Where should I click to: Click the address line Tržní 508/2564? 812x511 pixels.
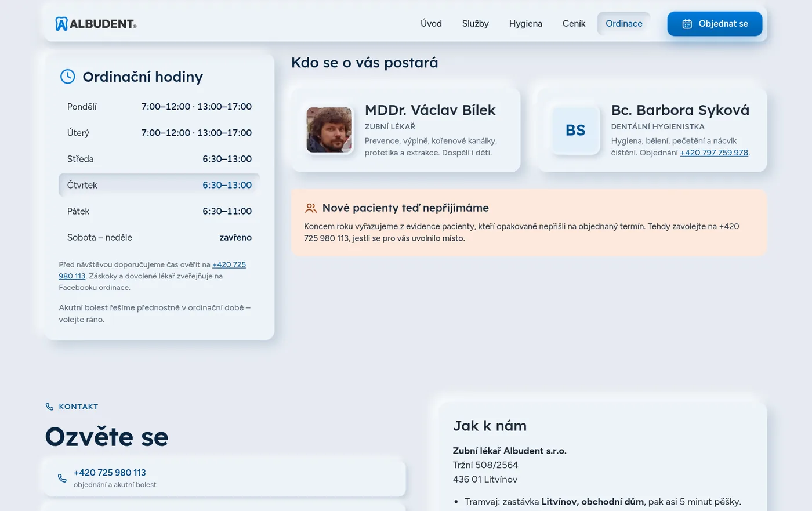(x=485, y=465)
